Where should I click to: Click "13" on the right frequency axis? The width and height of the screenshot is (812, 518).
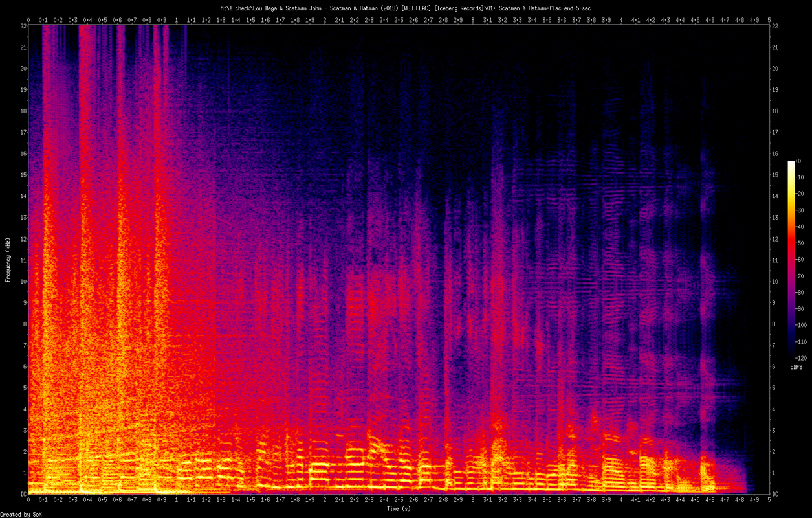point(776,218)
